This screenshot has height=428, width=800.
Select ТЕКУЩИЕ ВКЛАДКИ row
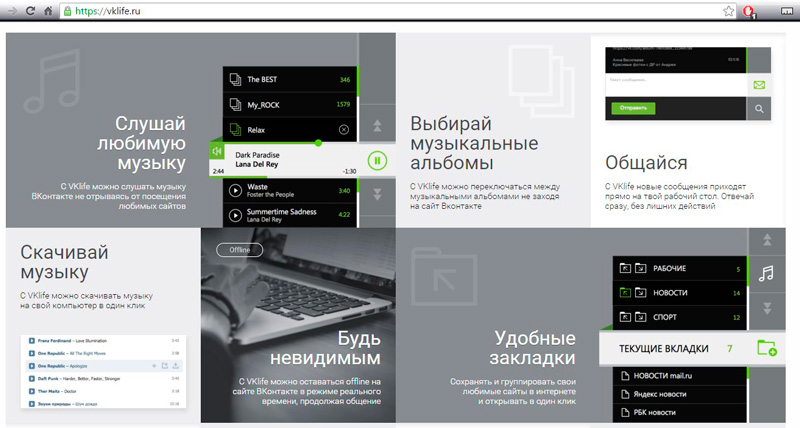(692, 348)
